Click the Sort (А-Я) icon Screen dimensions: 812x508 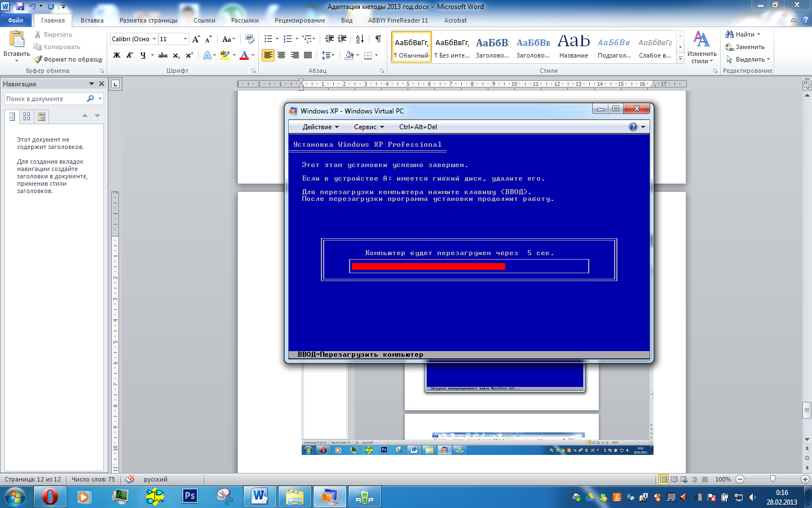pyautogui.click(x=360, y=39)
